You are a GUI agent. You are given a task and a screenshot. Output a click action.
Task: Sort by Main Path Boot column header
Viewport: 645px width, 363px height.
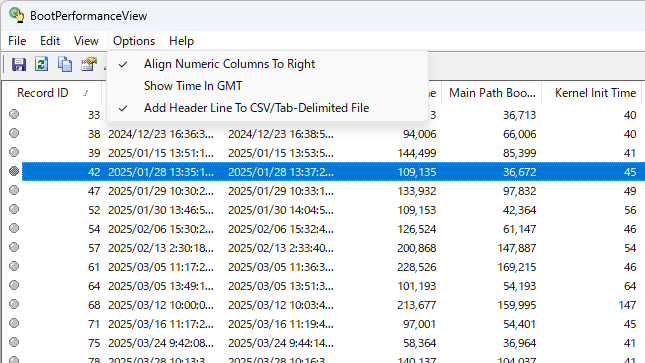point(492,93)
